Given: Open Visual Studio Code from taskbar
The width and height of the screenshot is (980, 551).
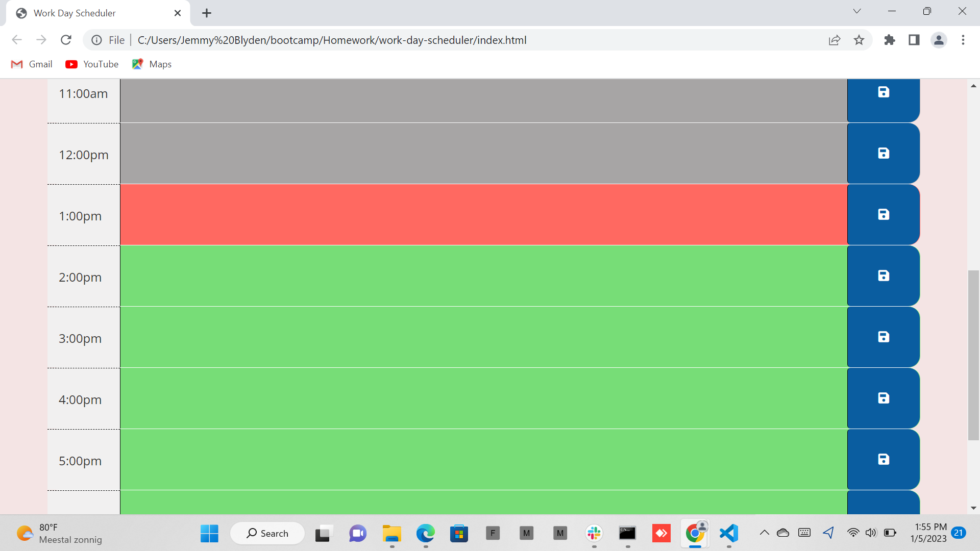Looking at the screenshot, I should click(728, 533).
